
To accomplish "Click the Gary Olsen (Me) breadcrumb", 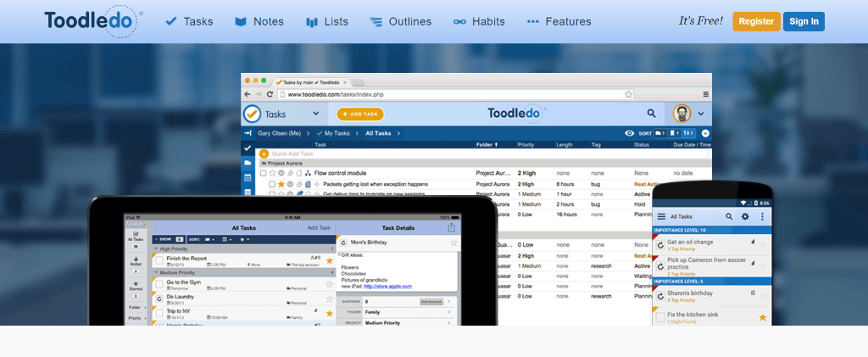I will click(x=279, y=133).
